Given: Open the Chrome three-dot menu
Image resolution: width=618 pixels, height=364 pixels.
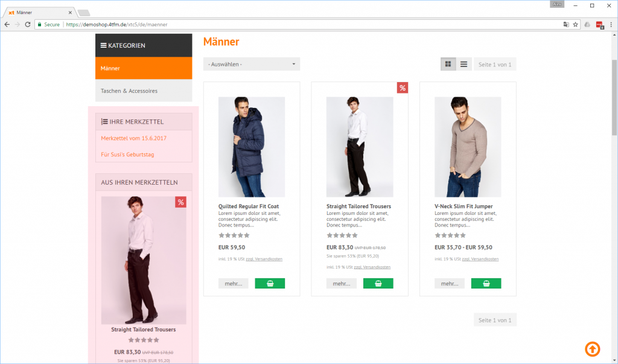Looking at the screenshot, I should (x=611, y=25).
